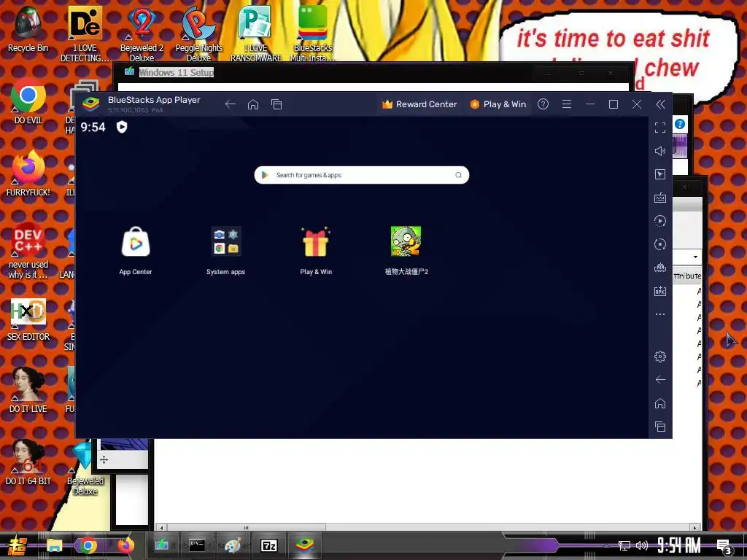This screenshot has width=747, height=560.
Task: Select the Peggle Nights Deluxe desktop icon
Action: (x=198, y=34)
